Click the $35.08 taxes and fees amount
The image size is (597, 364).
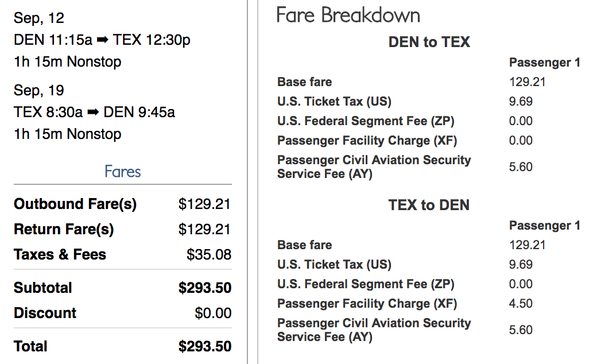click(209, 255)
